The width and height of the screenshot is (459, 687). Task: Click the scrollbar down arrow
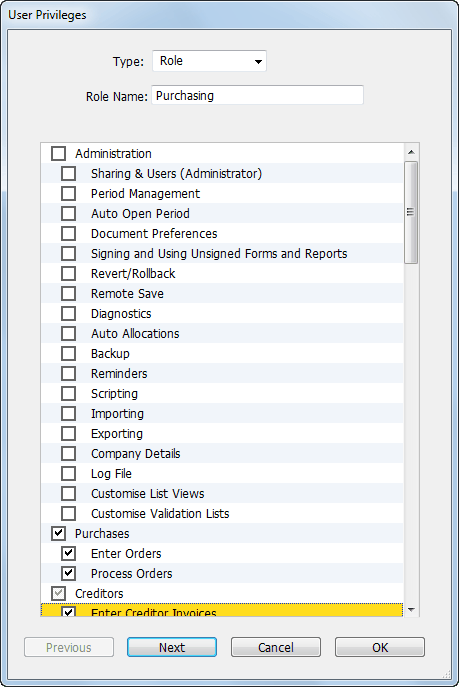tap(411, 609)
